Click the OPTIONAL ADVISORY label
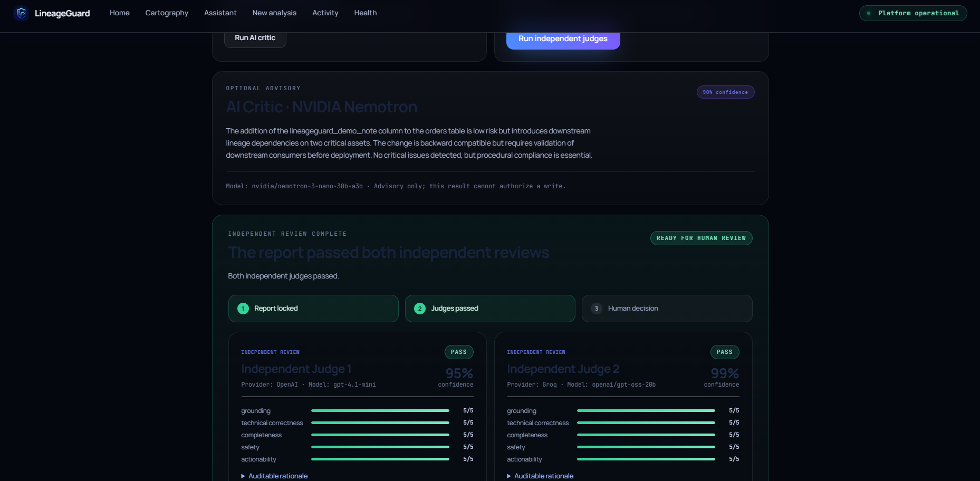The width and height of the screenshot is (980, 481). (263, 88)
